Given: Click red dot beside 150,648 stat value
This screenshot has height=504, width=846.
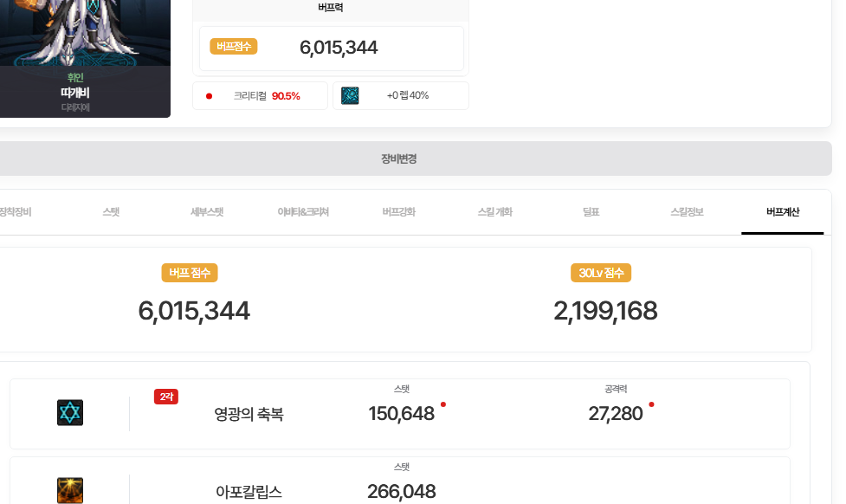Looking at the screenshot, I should tap(443, 404).
